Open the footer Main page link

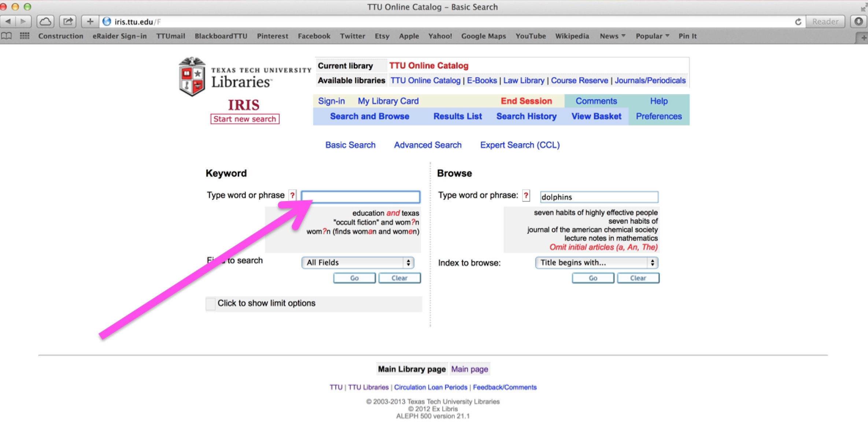point(469,369)
